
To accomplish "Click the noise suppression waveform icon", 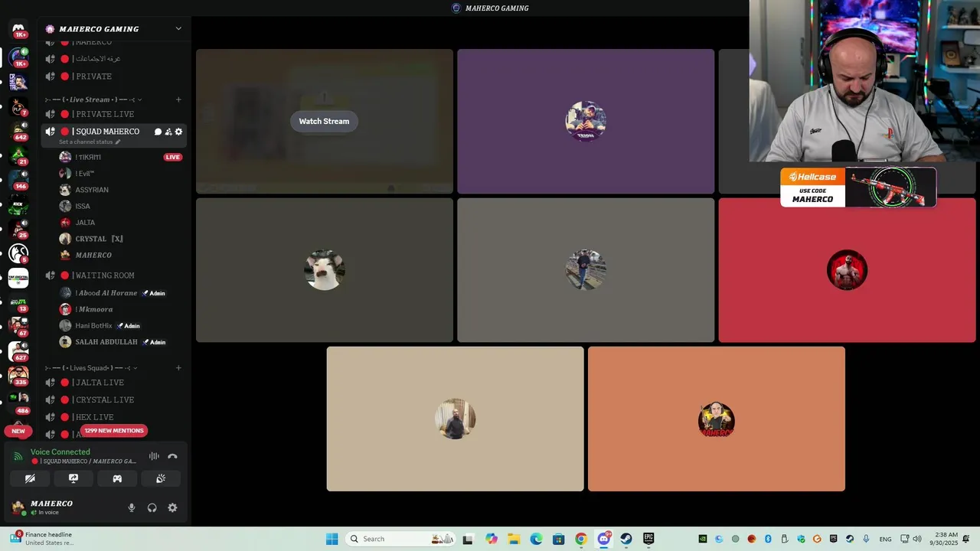I will [x=154, y=456].
